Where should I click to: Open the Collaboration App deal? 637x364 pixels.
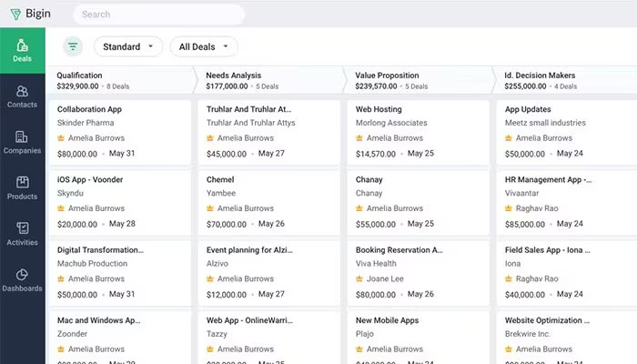(89, 109)
